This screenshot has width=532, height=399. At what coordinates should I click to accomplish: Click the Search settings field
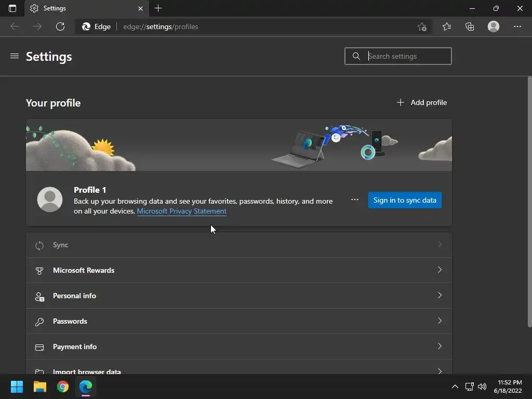[398, 56]
